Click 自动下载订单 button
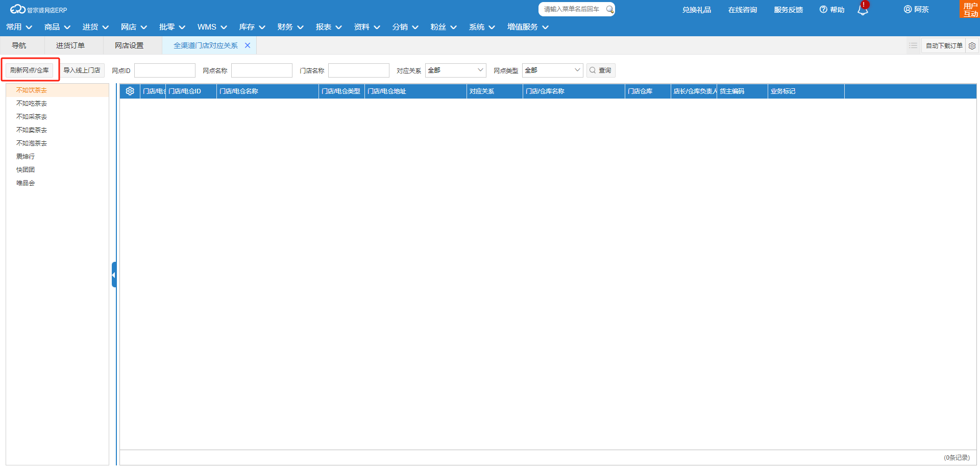Viewport: 980px width, 469px height. click(x=944, y=46)
